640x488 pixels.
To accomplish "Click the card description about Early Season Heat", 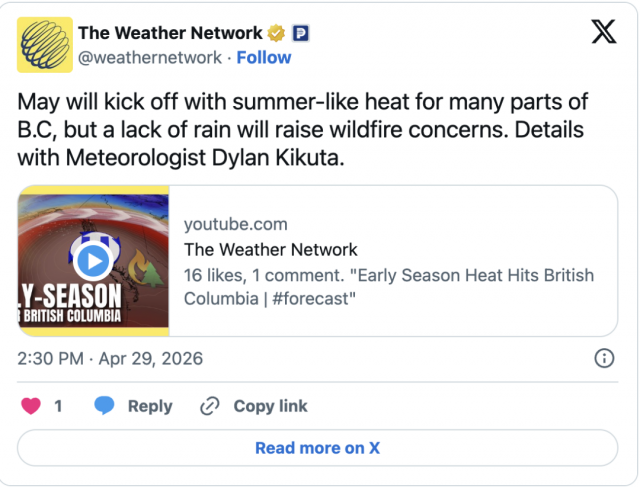I will point(388,287).
